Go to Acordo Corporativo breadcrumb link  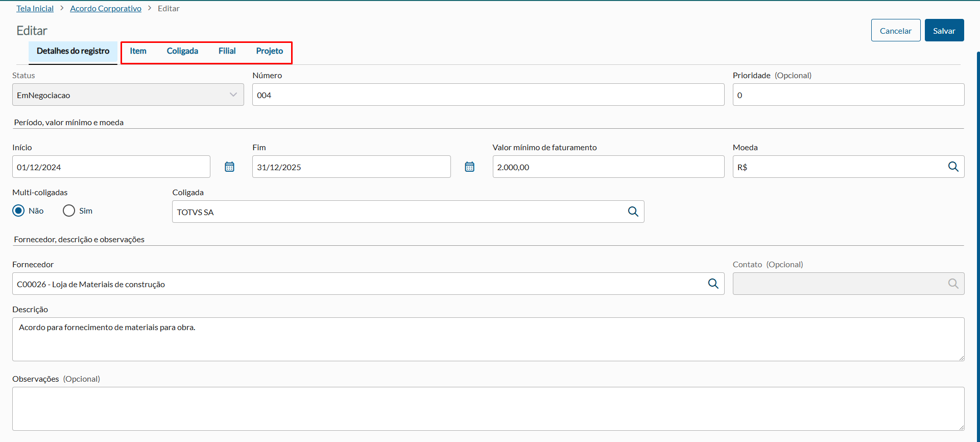pyautogui.click(x=106, y=8)
